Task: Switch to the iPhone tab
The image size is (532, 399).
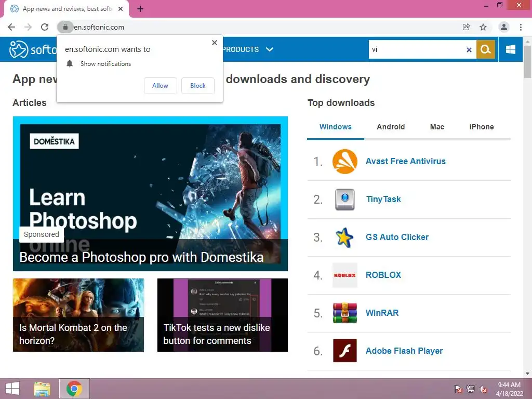Action: (482, 127)
